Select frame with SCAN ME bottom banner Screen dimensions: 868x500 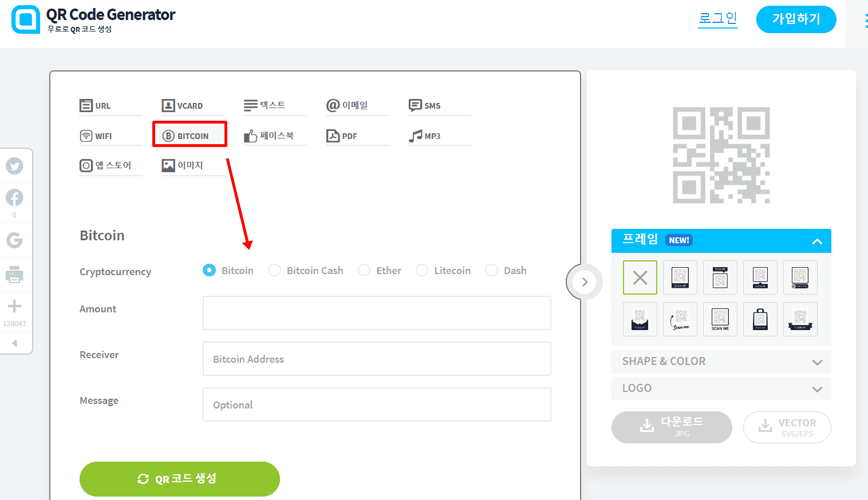click(680, 277)
